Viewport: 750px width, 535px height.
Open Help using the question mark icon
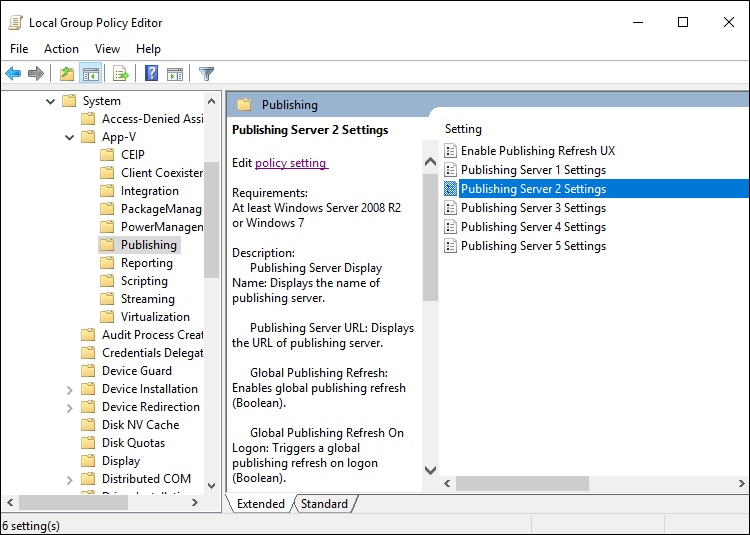pyautogui.click(x=151, y=73)
